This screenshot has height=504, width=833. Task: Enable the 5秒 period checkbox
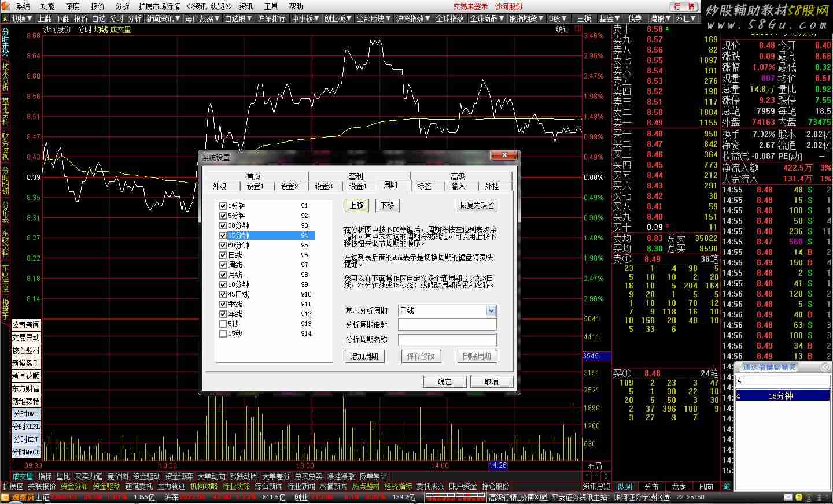click(223, 324)
